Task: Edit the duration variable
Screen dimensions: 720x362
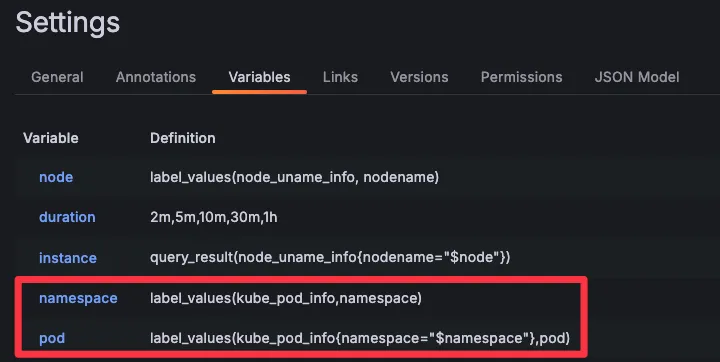Action: [68, 217]
